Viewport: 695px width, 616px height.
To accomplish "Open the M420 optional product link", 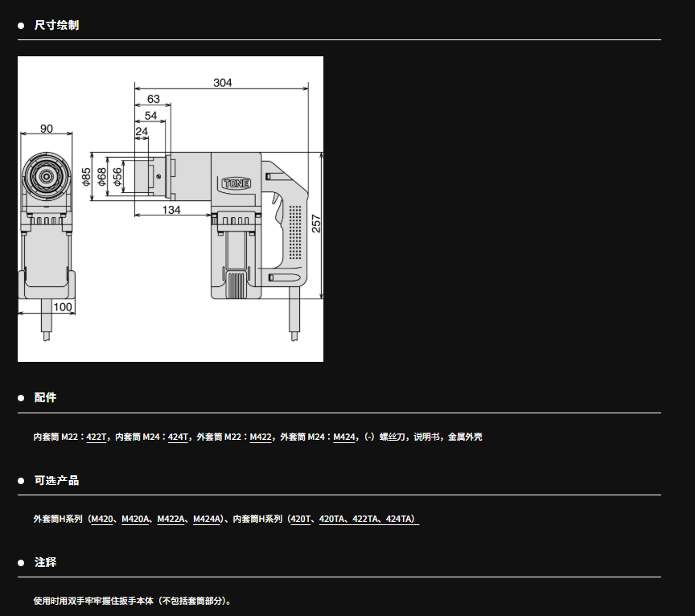I will point(102,519).
